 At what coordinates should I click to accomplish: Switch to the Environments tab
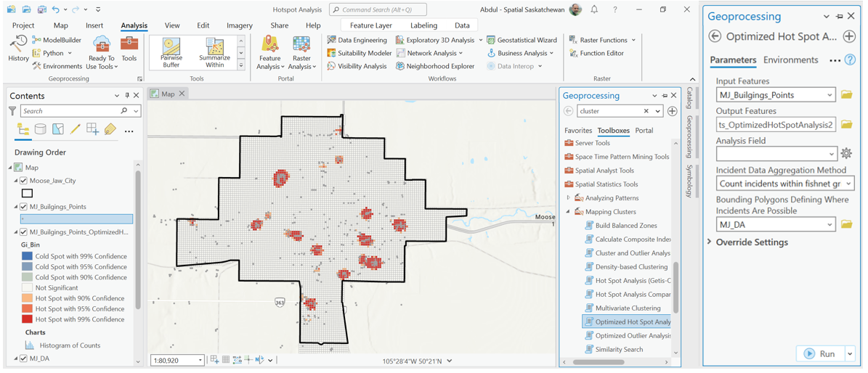(x=790, y=60)
